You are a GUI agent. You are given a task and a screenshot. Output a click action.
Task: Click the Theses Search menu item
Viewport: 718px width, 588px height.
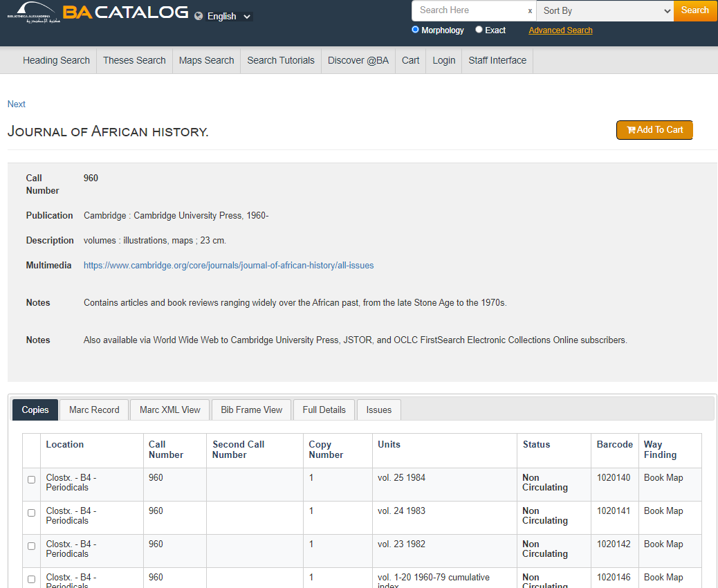(x=134, y=60)
